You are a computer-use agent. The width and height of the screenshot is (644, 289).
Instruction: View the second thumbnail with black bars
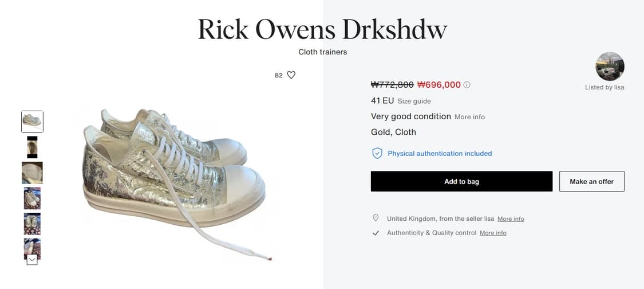coord(32,147)
